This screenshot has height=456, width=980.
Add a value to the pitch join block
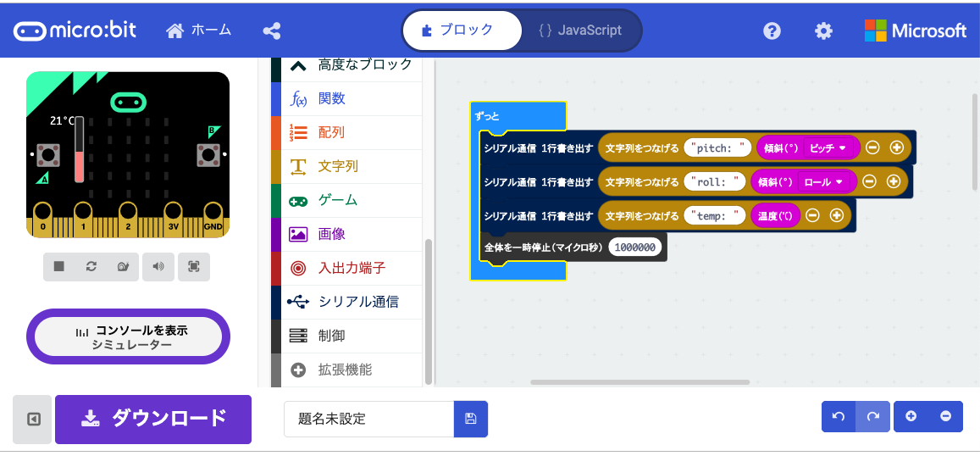pos(896,147)
